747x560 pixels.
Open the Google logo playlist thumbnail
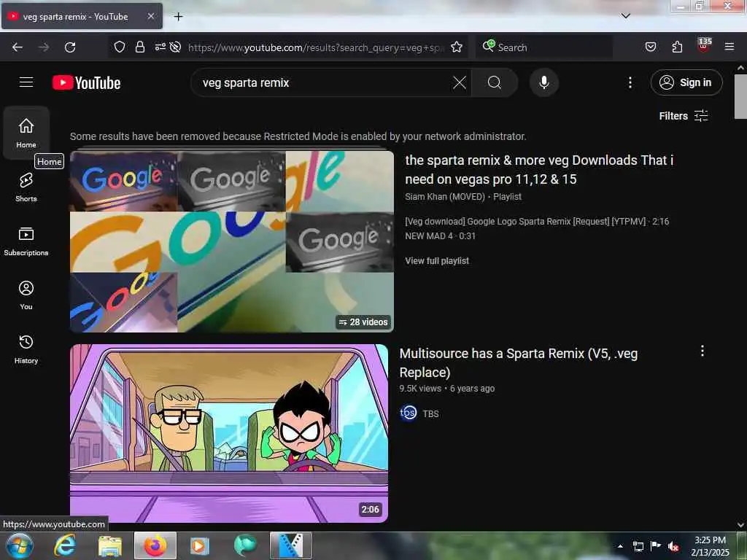tap(231, 241)
